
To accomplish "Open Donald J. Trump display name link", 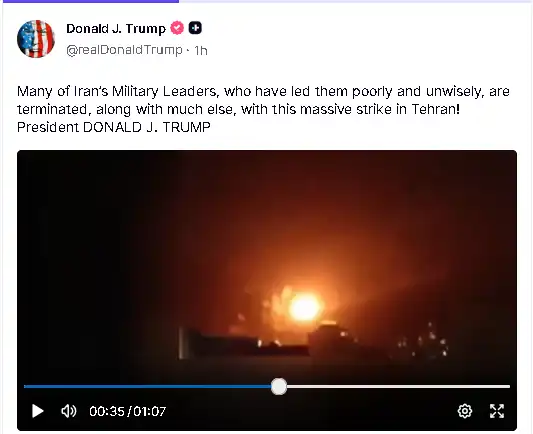I will [116, 29].
